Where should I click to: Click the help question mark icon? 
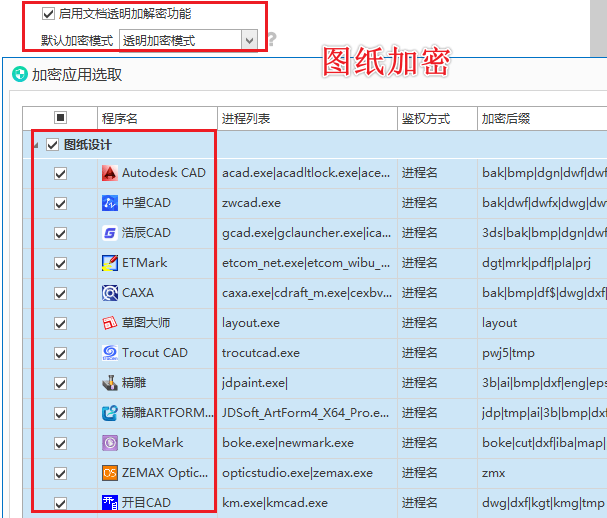(271, 40)
